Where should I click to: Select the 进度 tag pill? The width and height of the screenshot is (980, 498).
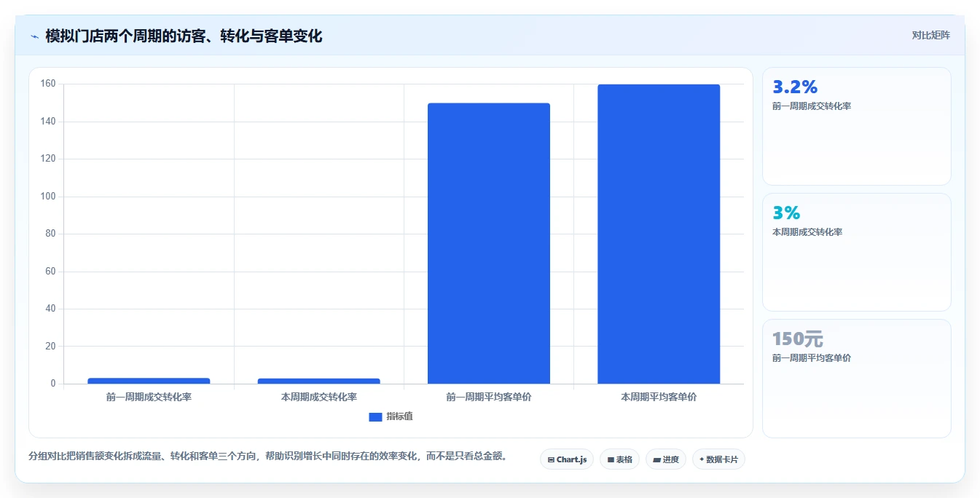click(666, 459)
